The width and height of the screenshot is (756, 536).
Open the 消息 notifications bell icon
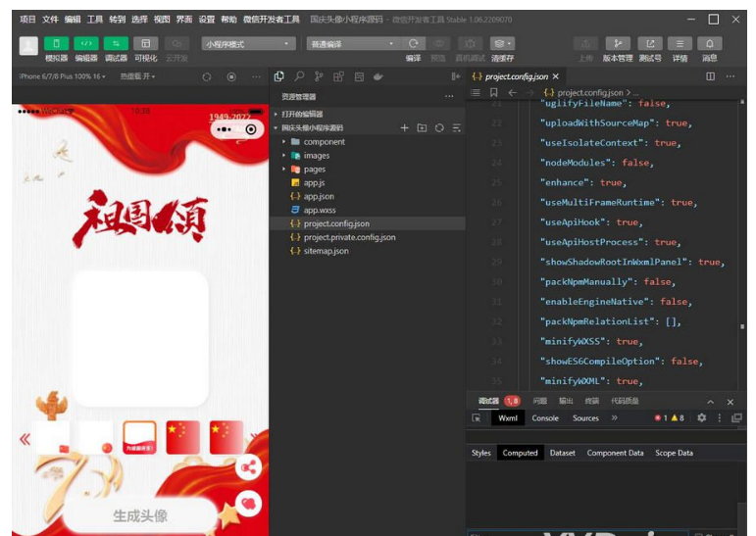(x=709, y=44)
